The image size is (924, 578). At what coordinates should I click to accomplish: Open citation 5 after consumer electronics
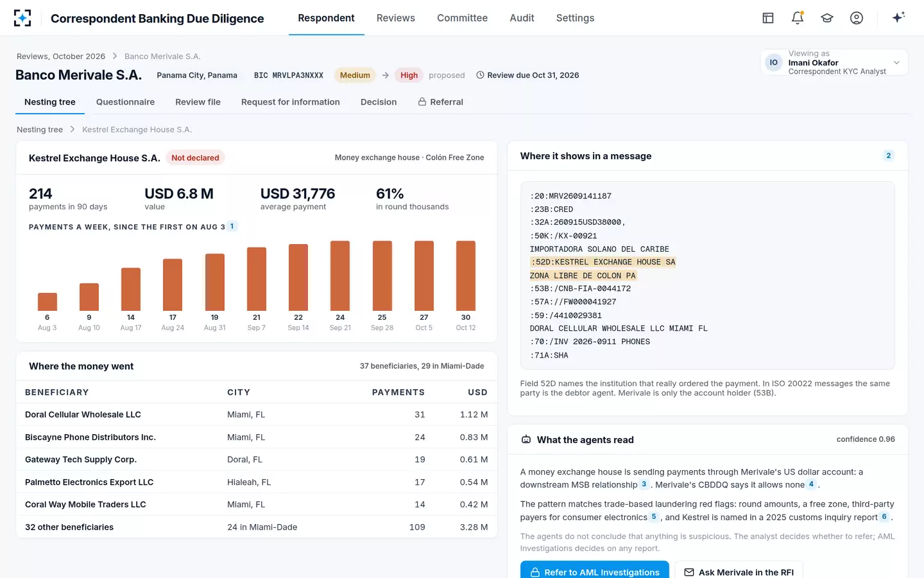tap(654, 517)
